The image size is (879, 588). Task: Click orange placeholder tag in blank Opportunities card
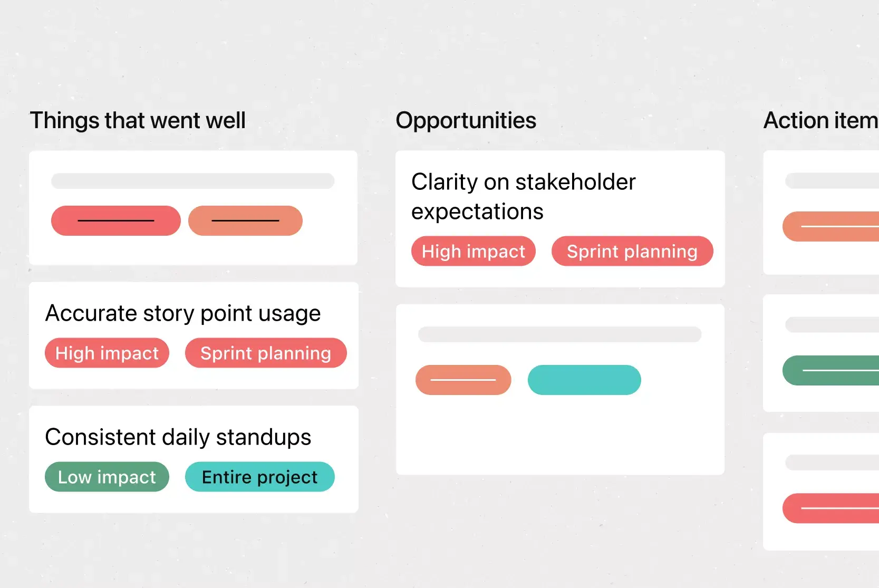coord(463,380)
